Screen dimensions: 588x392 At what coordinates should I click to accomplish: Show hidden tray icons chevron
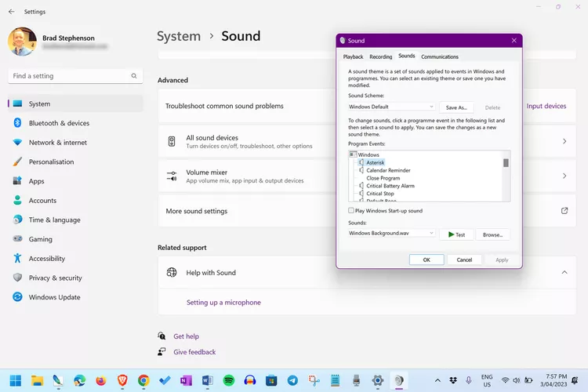tap(437, 380)
